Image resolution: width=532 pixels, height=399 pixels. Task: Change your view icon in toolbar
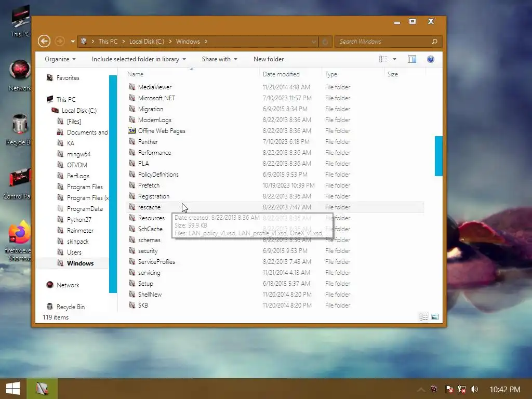383,59
